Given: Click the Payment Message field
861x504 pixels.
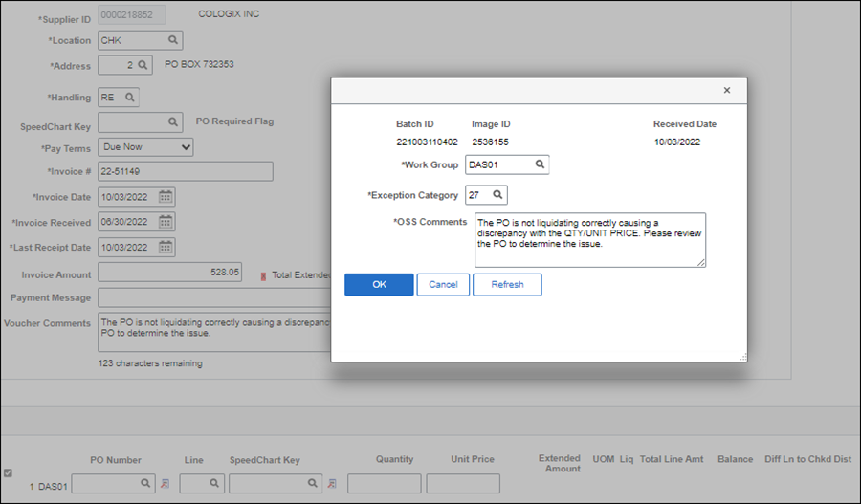Looking at the screenshot, I should point(214,297).
